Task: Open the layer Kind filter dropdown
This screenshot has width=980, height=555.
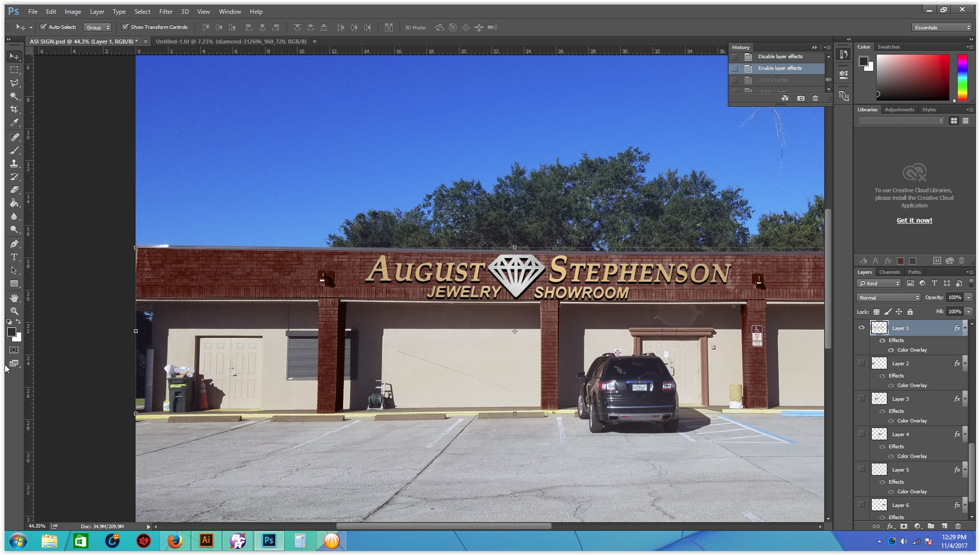Action: tap(879, 283)
